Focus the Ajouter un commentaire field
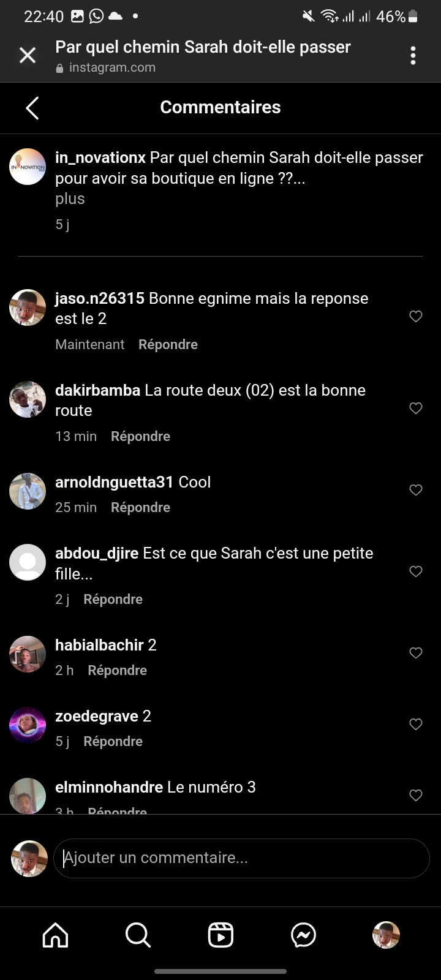441x980 pixels. (241, 858)
